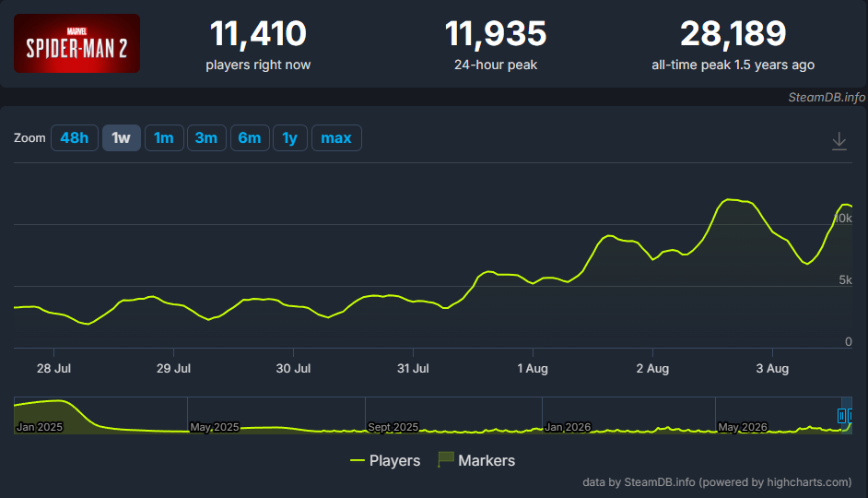Click Sept 2025 in the navigator
868x498 pixels.
[x=393, y=427]
